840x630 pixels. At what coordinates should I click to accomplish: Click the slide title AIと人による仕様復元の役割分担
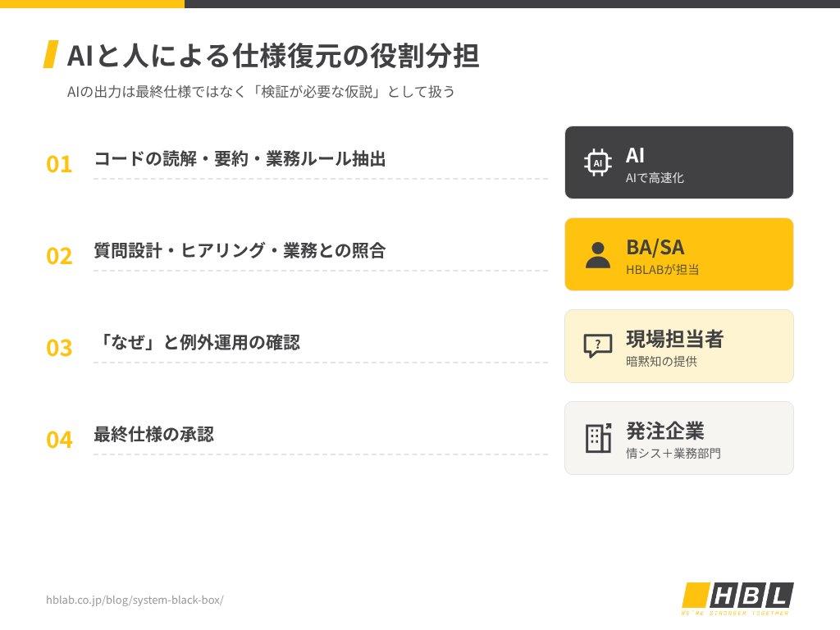point(272,56)
